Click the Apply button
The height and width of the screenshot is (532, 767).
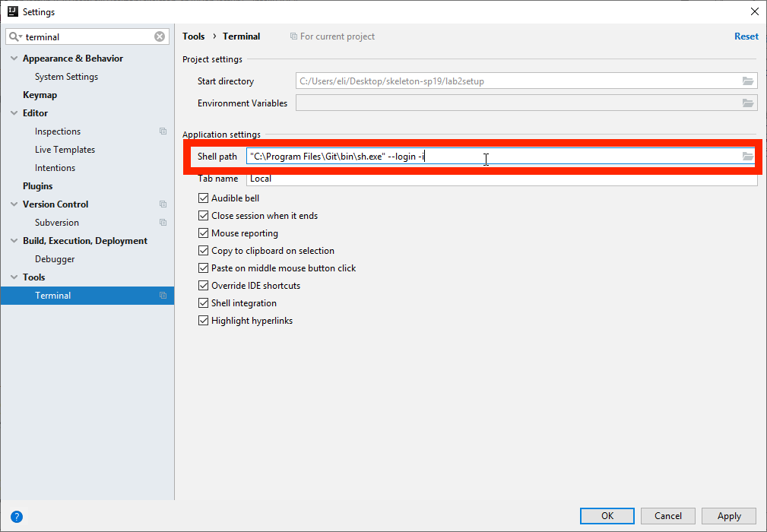pyautogui.click(x=729, y=516)
